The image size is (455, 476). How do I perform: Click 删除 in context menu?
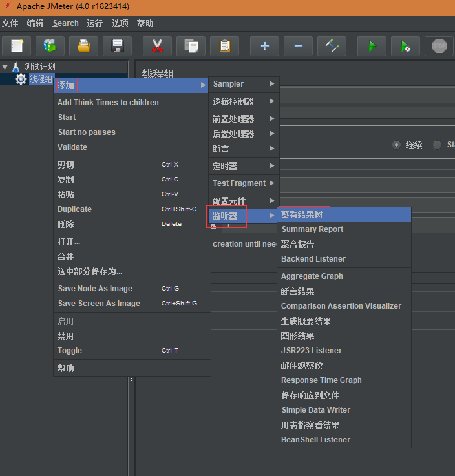point(131,224)
